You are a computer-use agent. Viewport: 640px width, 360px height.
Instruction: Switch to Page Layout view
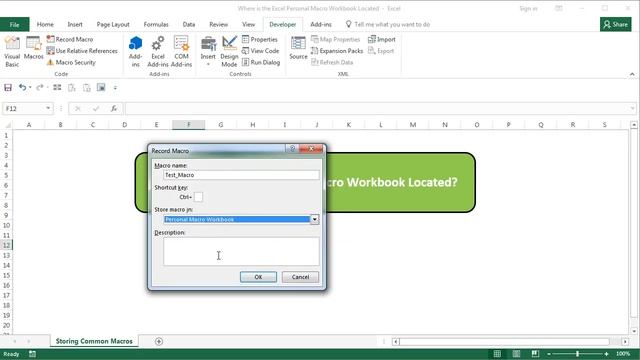coord(516,354)
